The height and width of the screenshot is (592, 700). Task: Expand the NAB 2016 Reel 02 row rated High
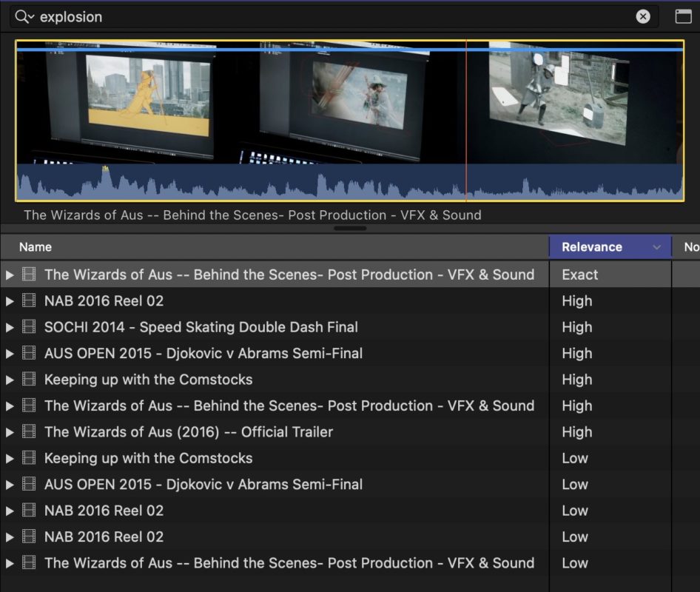(x=10, y=301)
